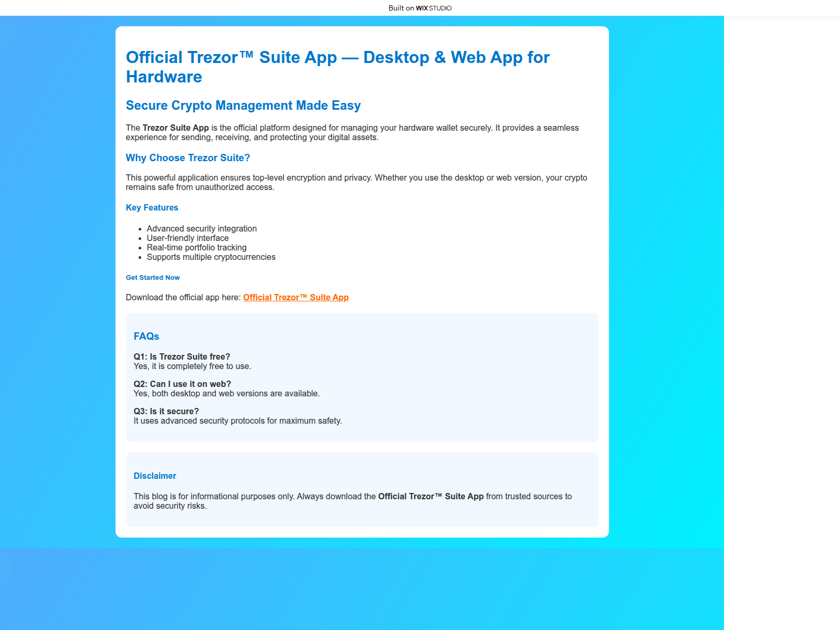Click the paragraph about top-level encryption and privacy
Screen dimensions: 840x630
pos(356,182)
